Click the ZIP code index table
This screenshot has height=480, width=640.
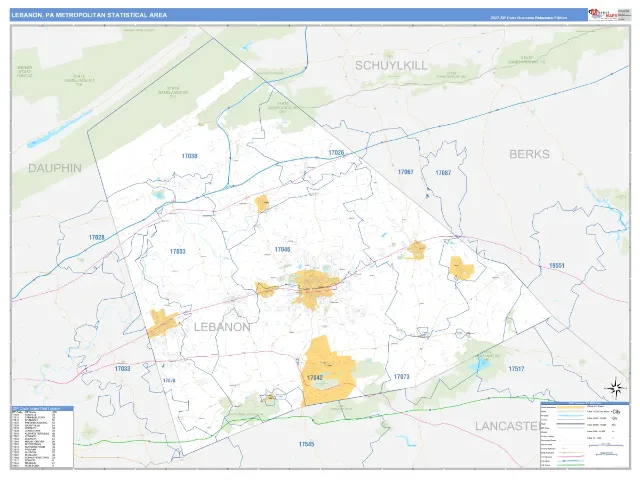42,436
